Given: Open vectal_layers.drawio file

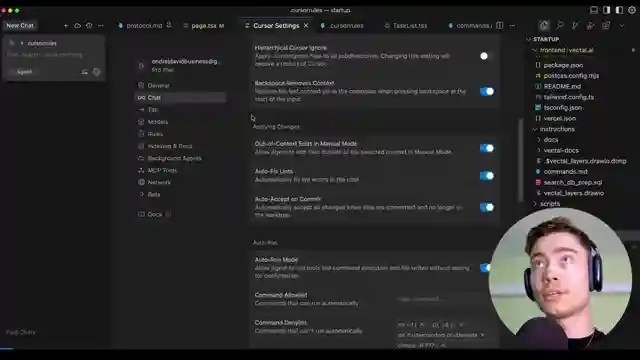Looking at the screenshot, I should [x=573, y=193].
